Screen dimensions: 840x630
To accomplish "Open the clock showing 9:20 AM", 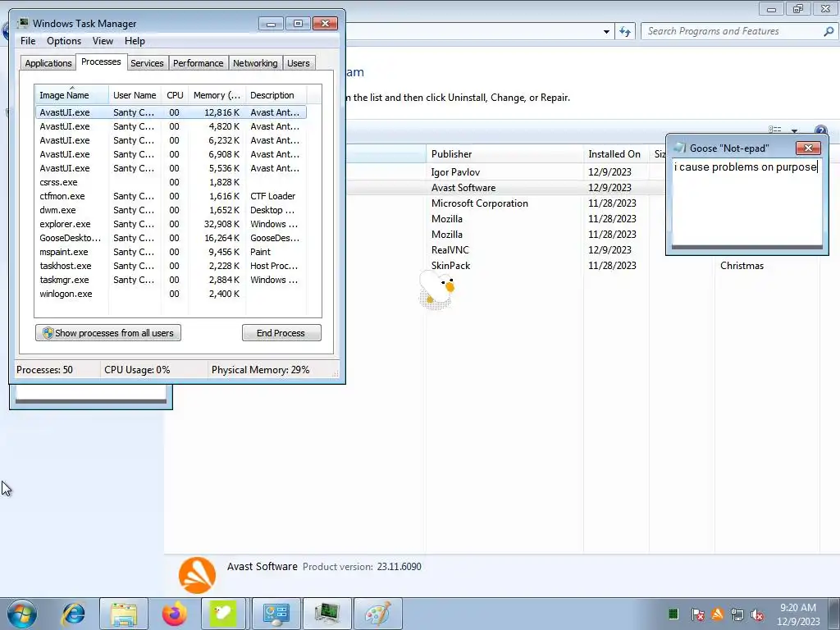I will point(798,614).
